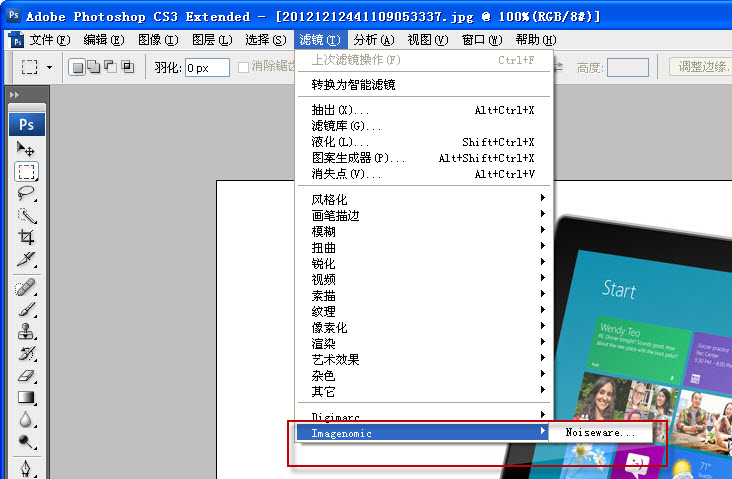Open the 图像(I) menu
The width and height of the screenshot is (732, 479).
point(158,40)
